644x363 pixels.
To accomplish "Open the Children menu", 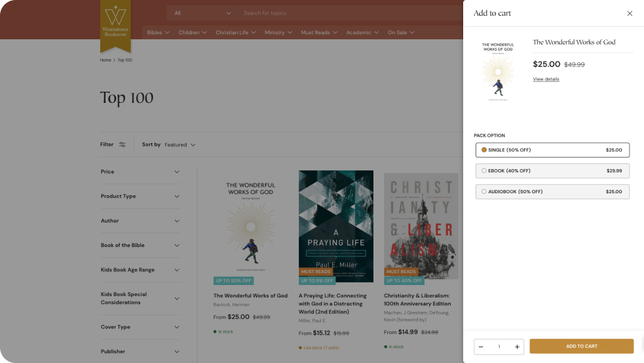I will 192,33.
